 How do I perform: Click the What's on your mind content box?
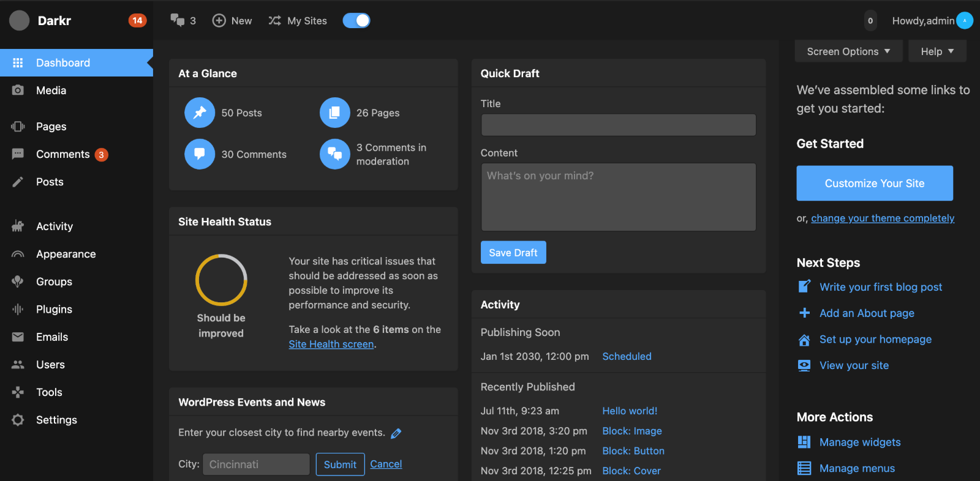(x=619, y=197)
